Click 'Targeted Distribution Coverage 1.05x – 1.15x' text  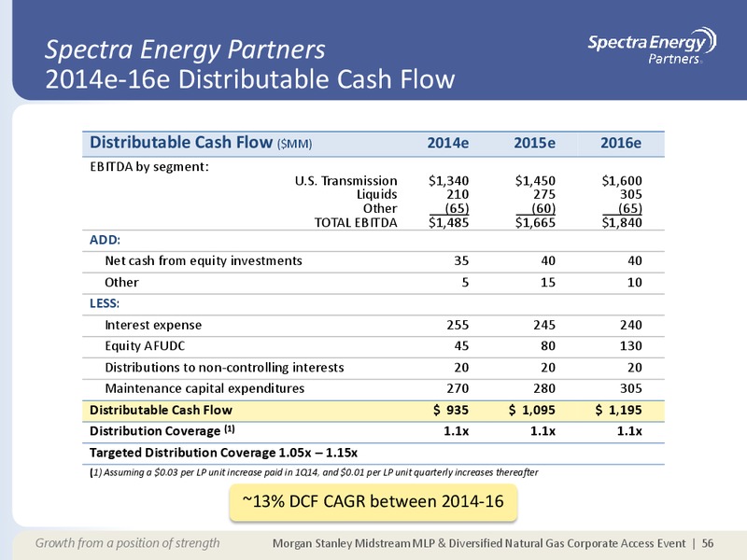coord(223,453)
